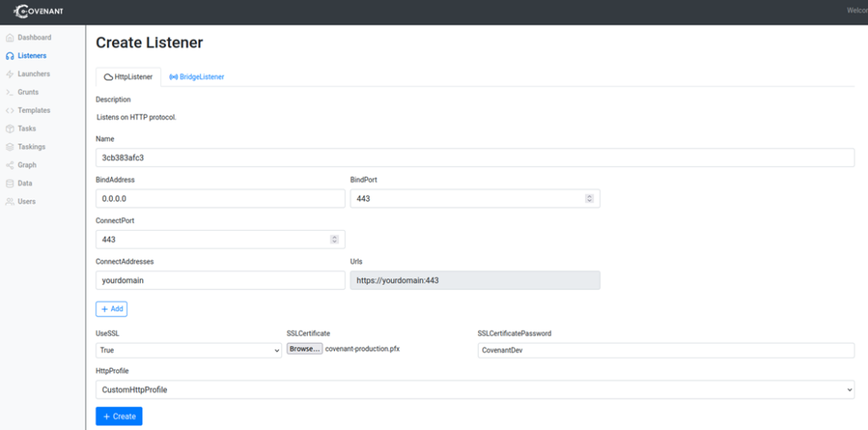Click the covenant-production.pfx file name
This screenshot has height=430, width=868.
point(363,349)
